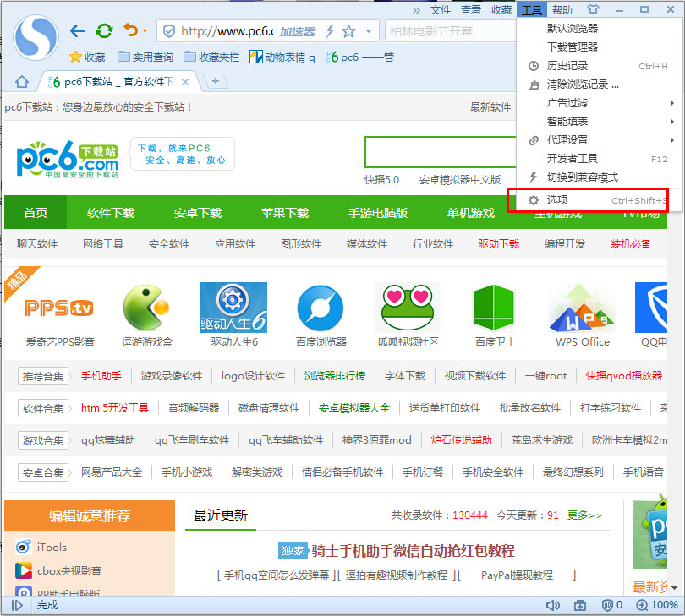Click the skin shirt icon in title bar

pyautogui.click(x=592, y=10)
